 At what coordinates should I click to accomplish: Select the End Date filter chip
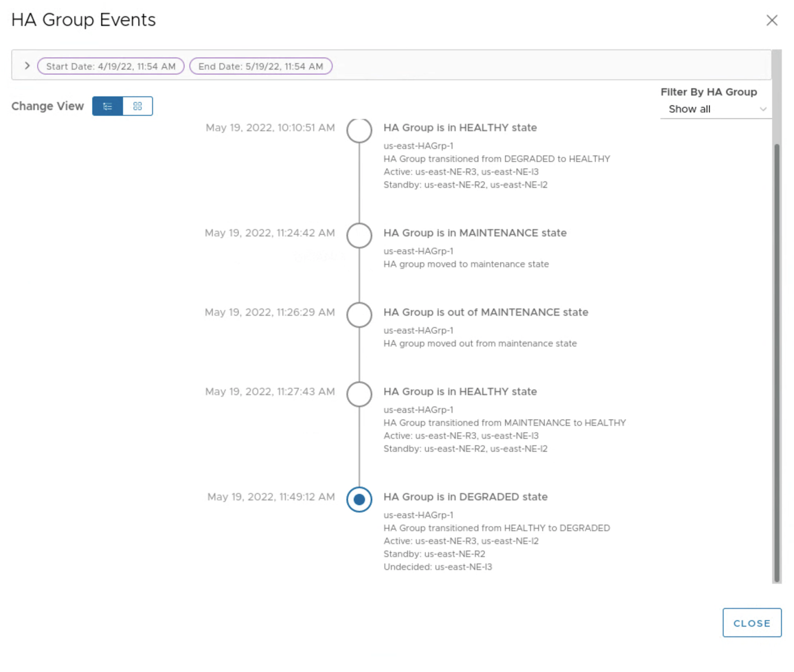tap(261, 66)
